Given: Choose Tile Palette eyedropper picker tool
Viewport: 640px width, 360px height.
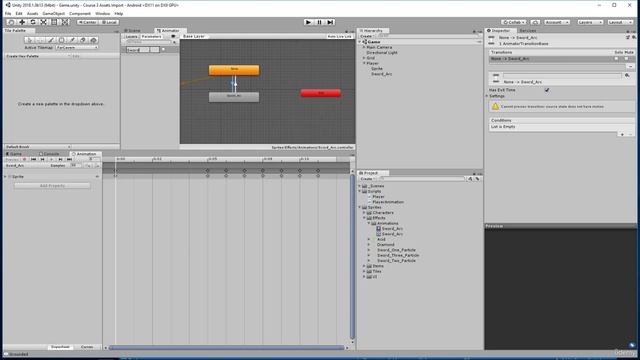Looking at the screenshot, I should pyautogui.click(x=72, y=40).
